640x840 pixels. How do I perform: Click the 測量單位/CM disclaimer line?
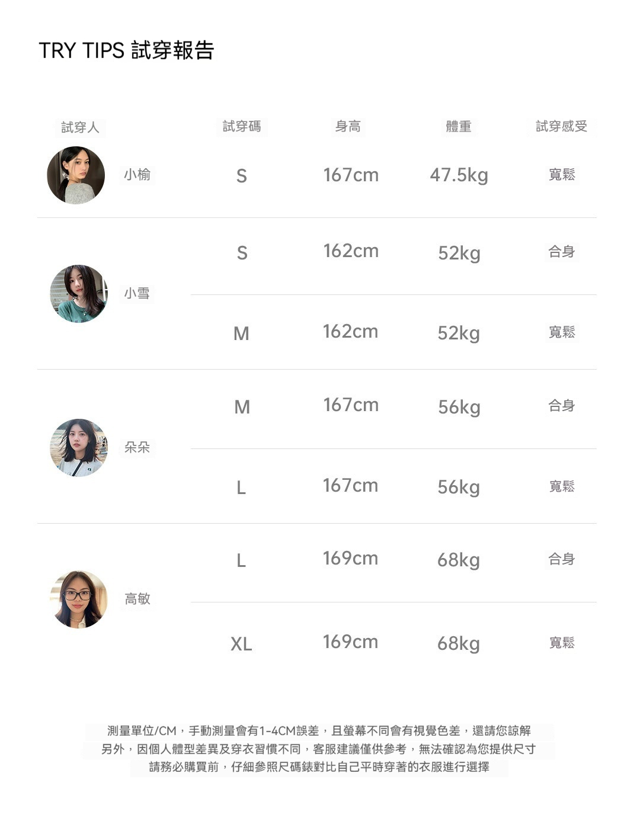(x=319, y=731)
